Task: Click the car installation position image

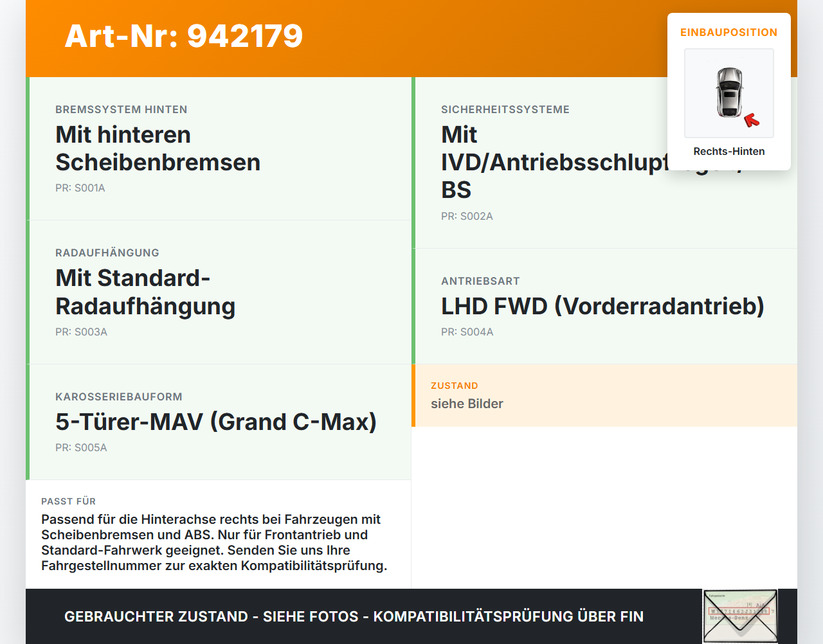Action: 729,93
